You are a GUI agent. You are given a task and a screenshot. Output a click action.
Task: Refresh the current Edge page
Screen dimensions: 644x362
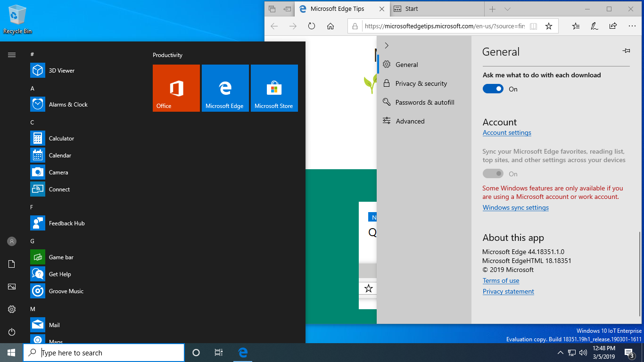(x=312, y=26)
